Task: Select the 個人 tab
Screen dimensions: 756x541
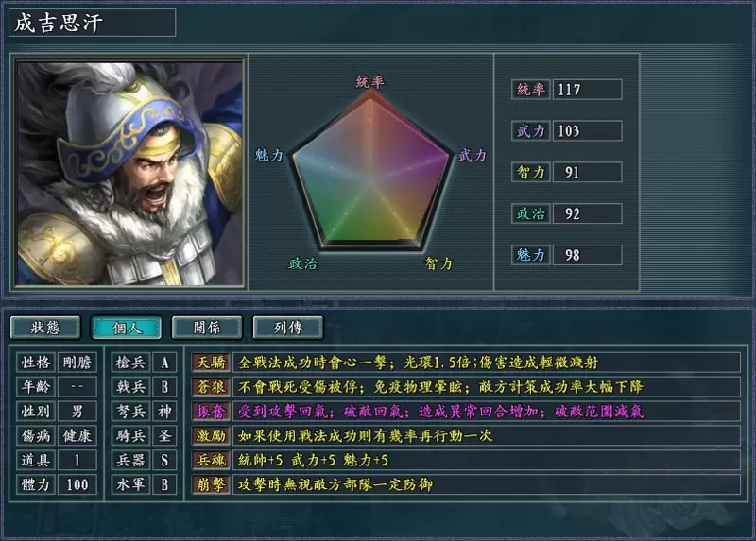Action: point(127,328)
